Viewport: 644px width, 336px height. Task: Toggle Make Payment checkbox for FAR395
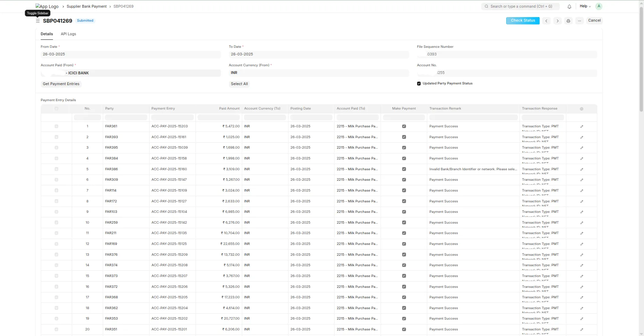404,148
